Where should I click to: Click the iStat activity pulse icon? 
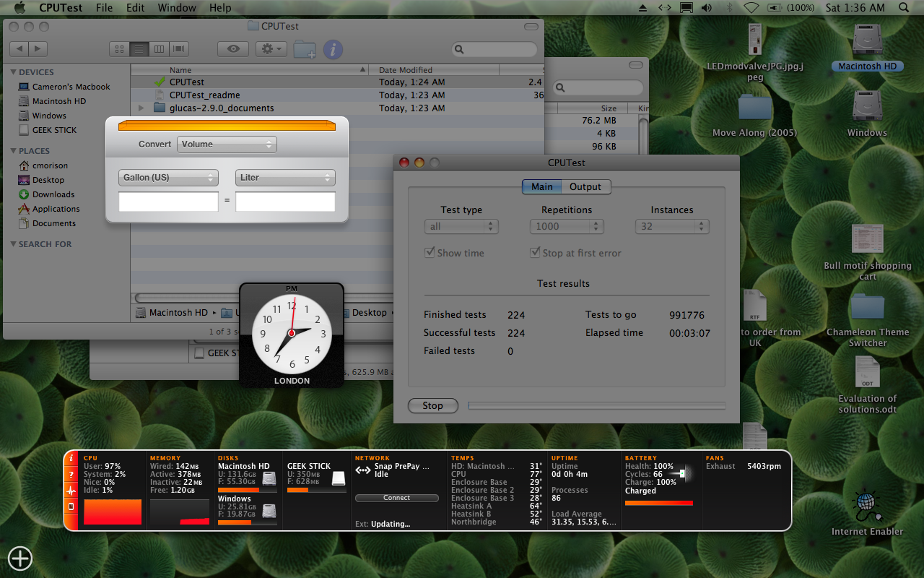[71, 491]
